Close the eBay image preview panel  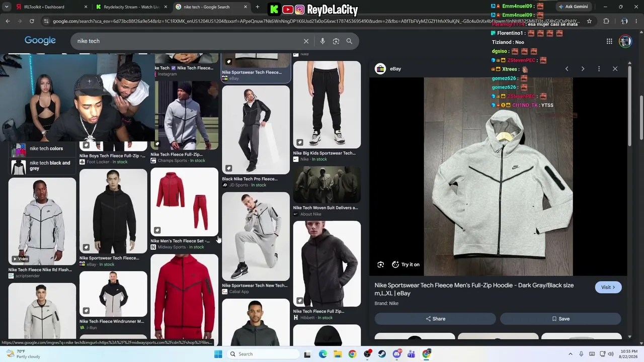click(615, 69)
